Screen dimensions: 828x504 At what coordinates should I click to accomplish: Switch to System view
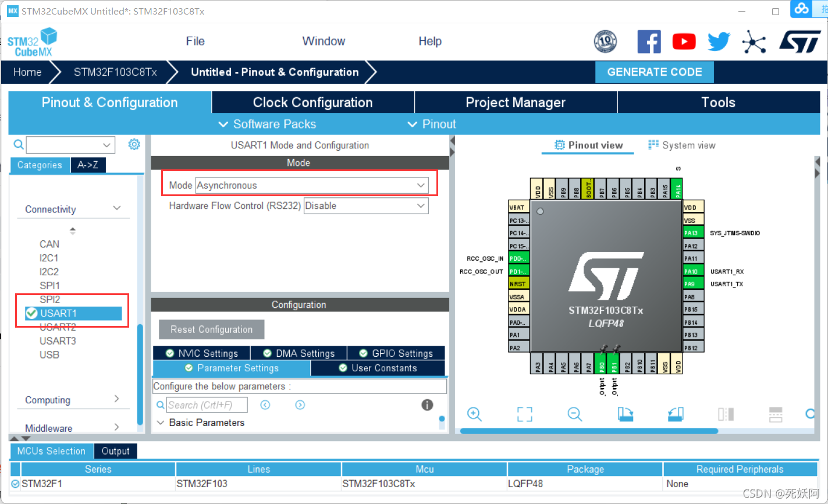(682, 145)
